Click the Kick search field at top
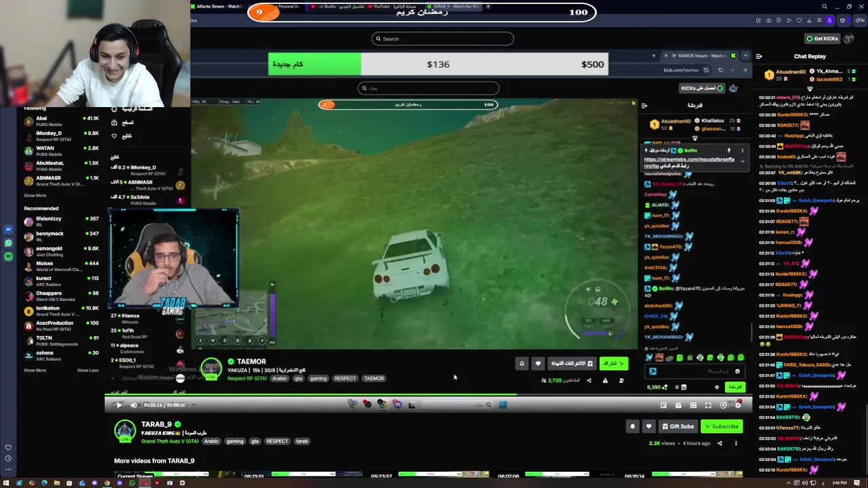868x488 pixels. [x=443, y=39]
